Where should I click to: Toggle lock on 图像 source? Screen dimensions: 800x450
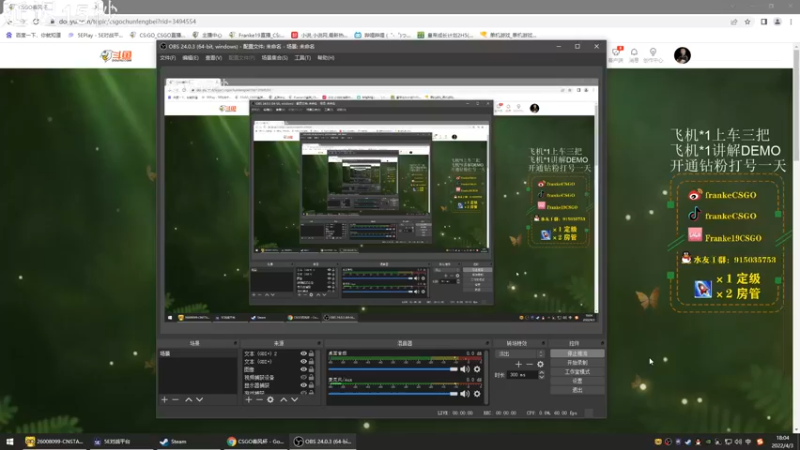click(x=311, y=369)
